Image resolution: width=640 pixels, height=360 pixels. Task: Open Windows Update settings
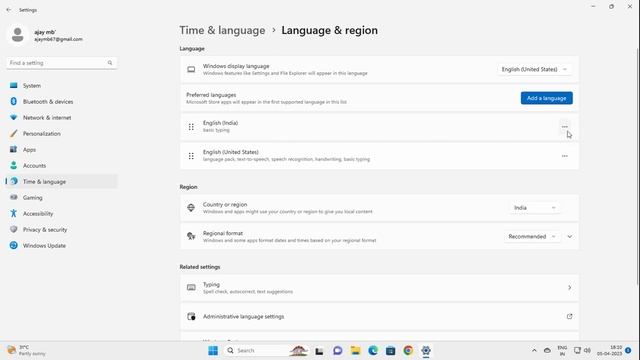[x=61, y=246]
